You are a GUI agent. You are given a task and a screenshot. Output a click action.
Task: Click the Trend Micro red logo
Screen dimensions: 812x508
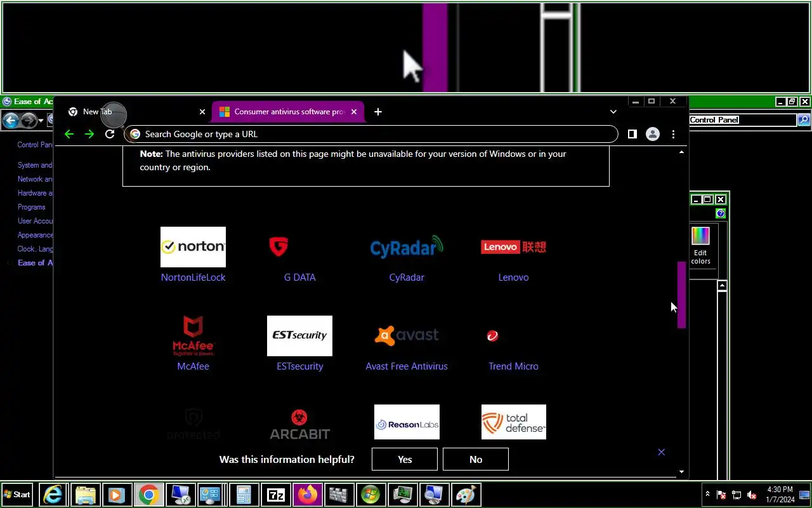click(492, 336)
